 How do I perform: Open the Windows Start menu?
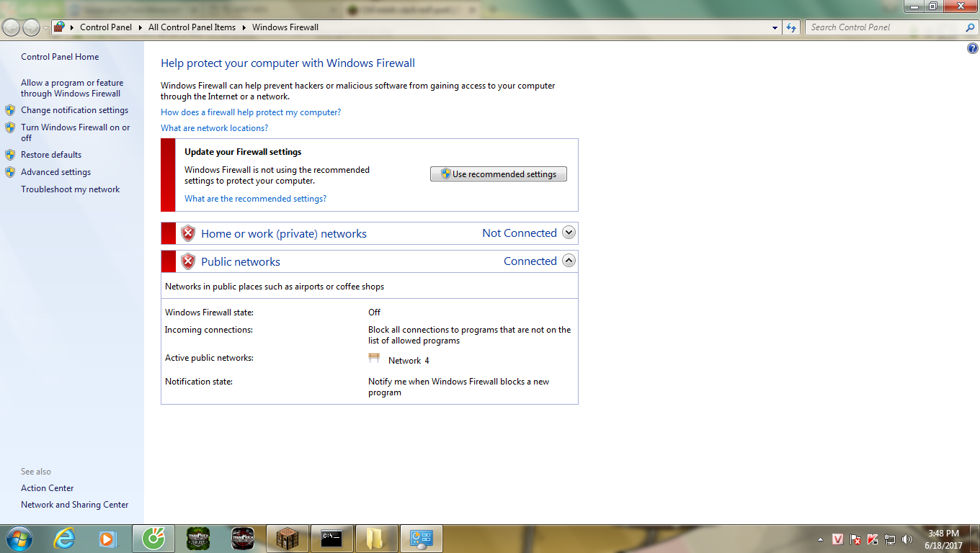click(18, 538)
